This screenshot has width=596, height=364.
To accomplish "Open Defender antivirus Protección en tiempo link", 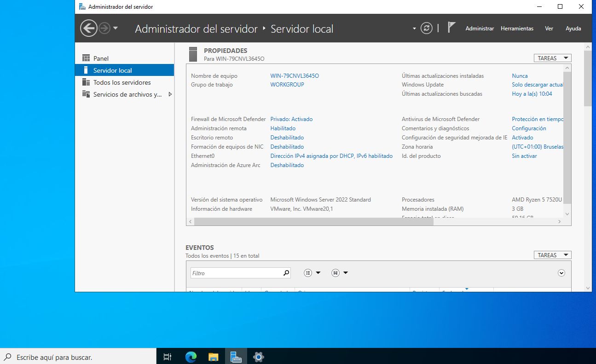I will 538,119.
